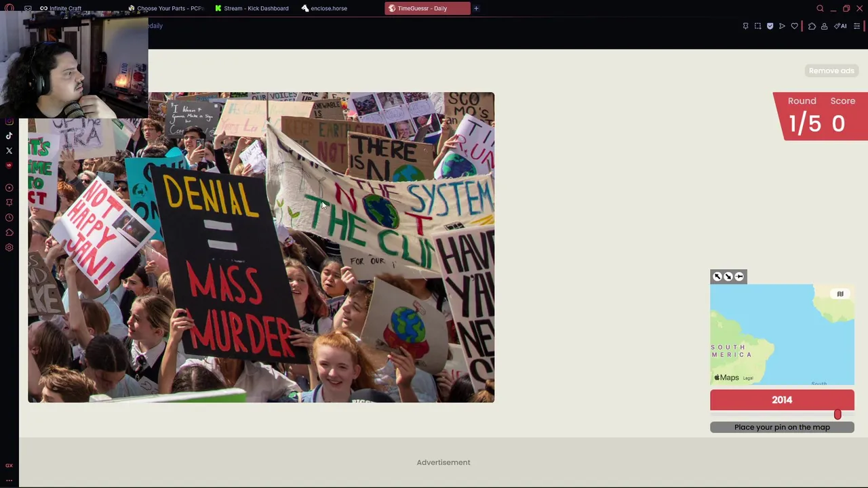
Task: Open sidebar pinboards pin icon
Action: pos(9,203)
